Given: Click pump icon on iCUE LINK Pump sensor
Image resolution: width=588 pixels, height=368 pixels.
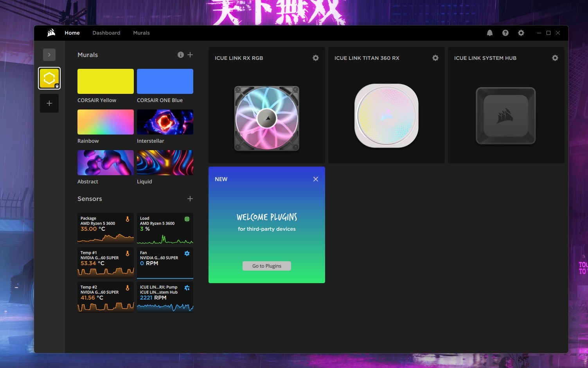Looking at the screenshot, I should 187,288.
